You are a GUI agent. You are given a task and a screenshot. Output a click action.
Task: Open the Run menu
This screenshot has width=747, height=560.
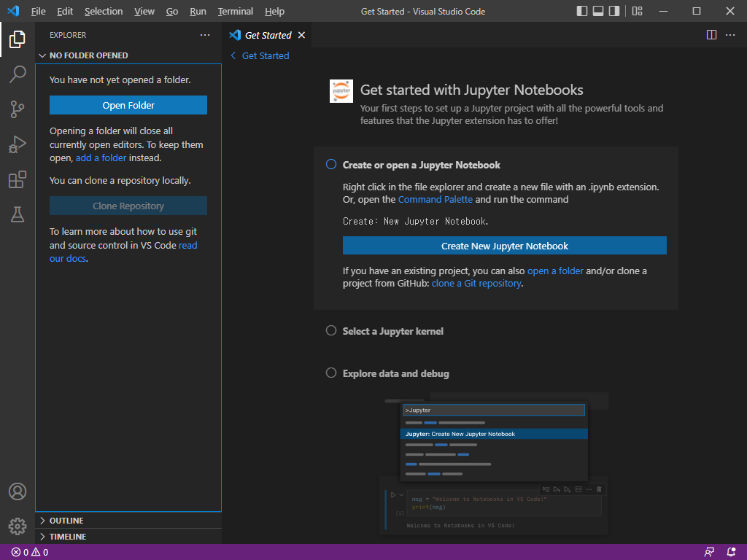[198, 11]
